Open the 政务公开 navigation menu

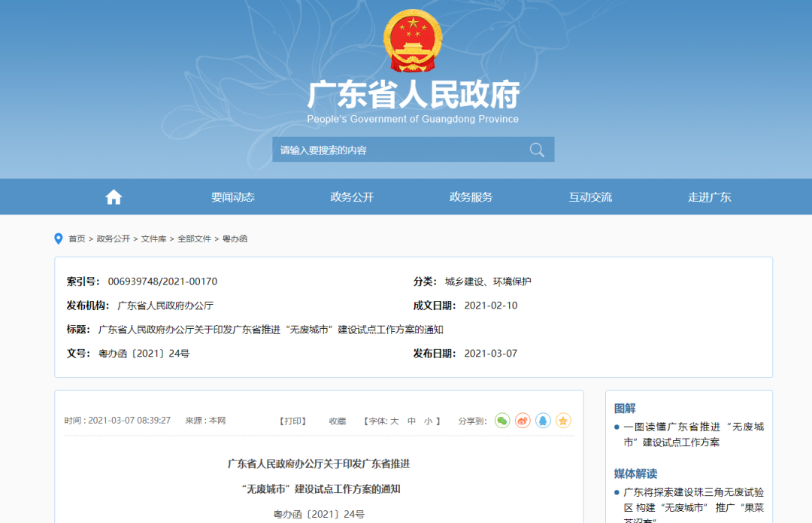tap(352, 197)
